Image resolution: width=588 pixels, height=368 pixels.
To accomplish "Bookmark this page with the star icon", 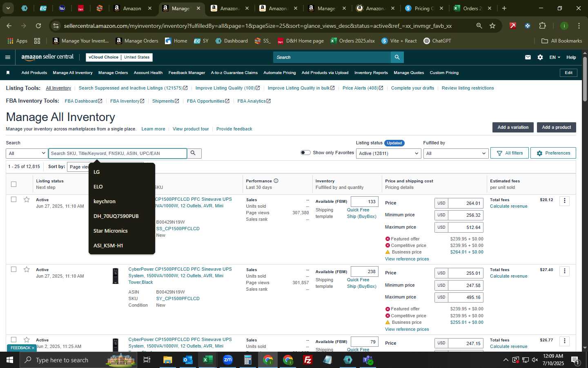I will [492, 26].
